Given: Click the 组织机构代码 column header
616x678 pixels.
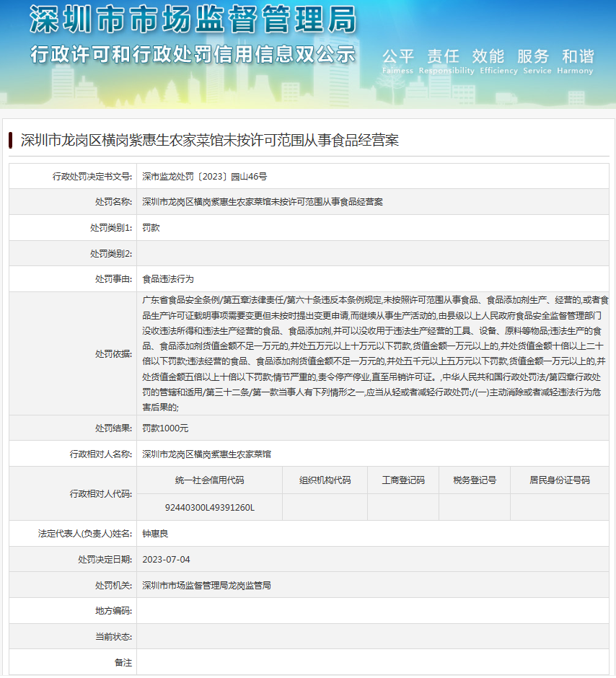Looking at the screenshot, I should (x=325, y=480).
